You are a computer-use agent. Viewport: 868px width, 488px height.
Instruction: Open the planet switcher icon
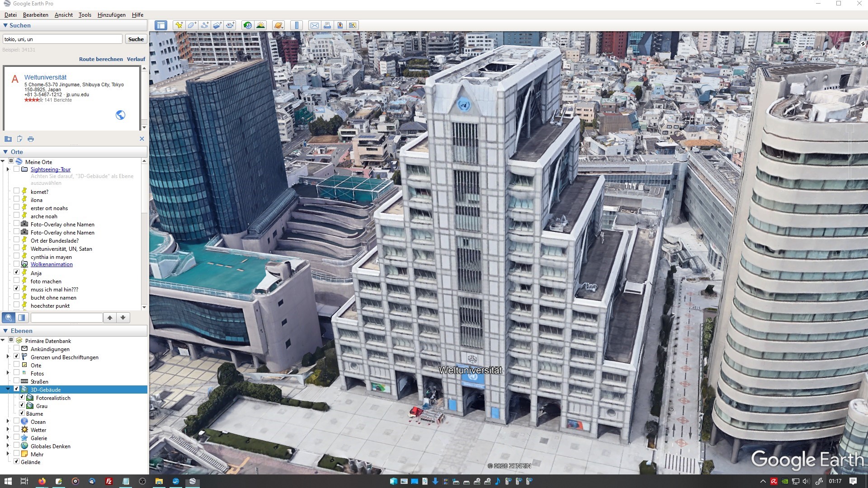278,25
